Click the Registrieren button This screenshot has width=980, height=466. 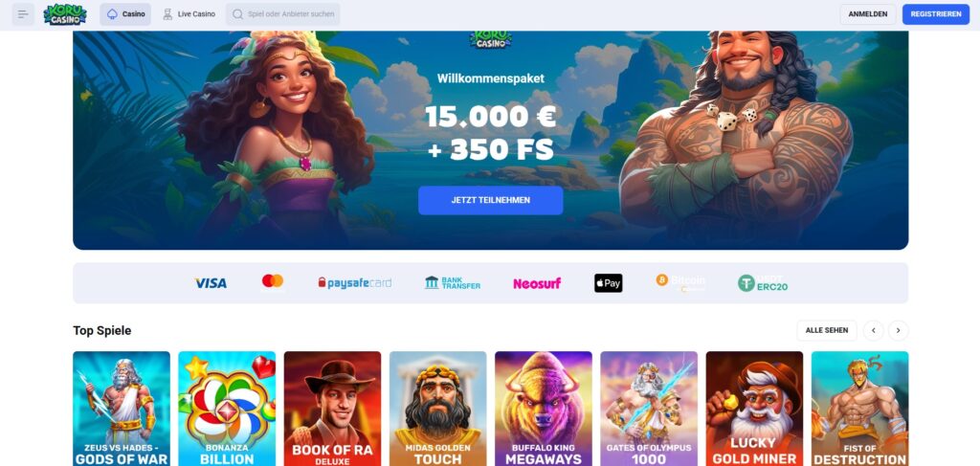tap(936, 14)
